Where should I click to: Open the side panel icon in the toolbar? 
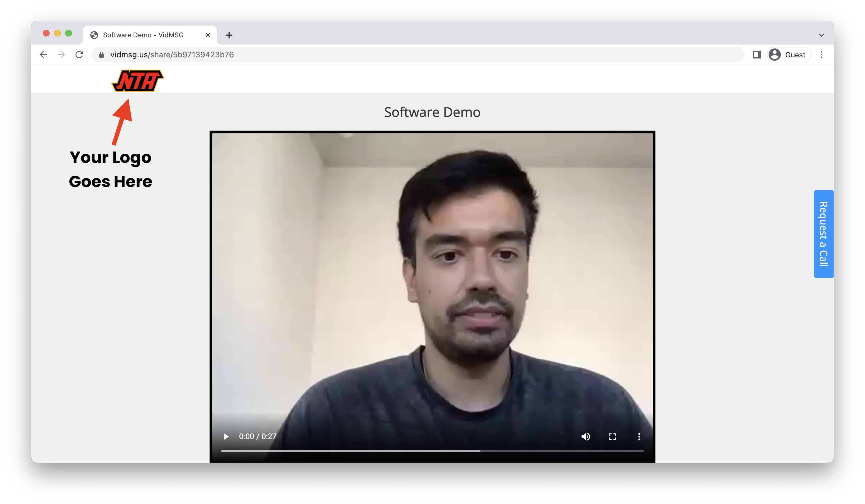pyautogui.click(x=757, y=55)
